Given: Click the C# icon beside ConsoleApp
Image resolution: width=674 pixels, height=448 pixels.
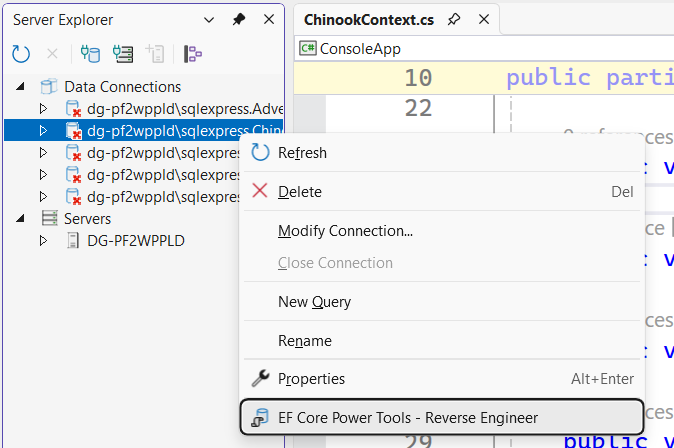Looking at the screenshot, I should [308, 49].
